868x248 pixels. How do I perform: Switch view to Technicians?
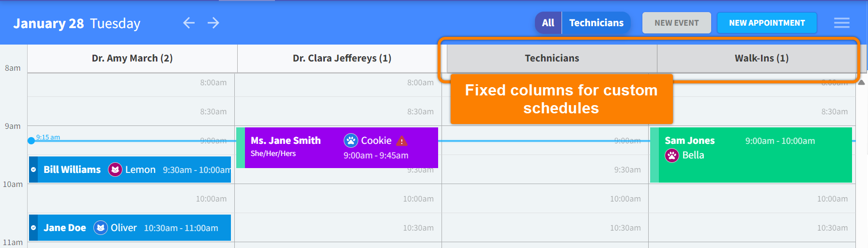point(596,23)
